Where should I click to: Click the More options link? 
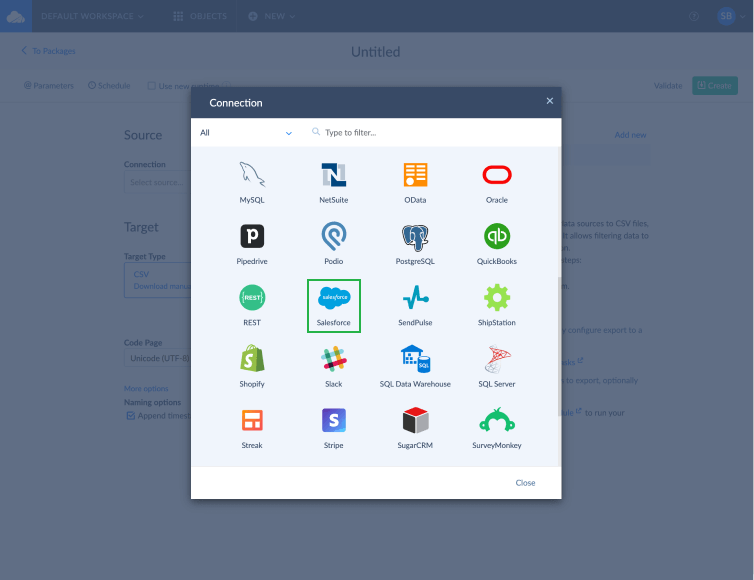[146, 389]
